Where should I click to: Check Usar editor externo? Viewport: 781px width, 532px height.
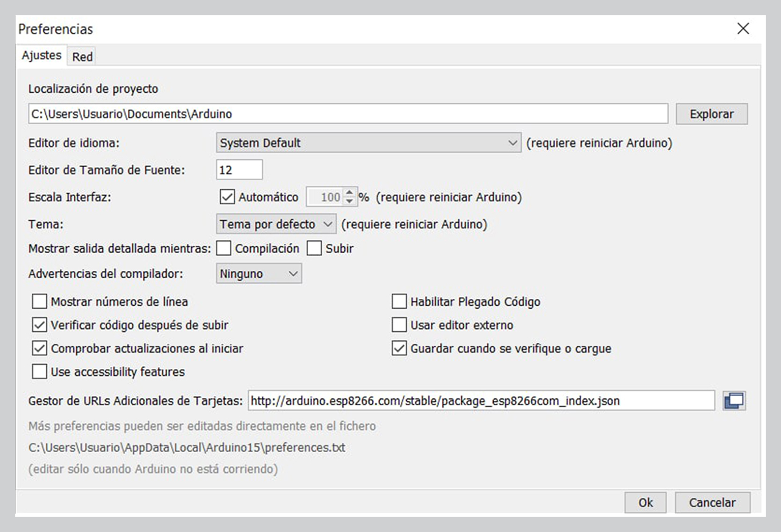(x=399, y=325)
